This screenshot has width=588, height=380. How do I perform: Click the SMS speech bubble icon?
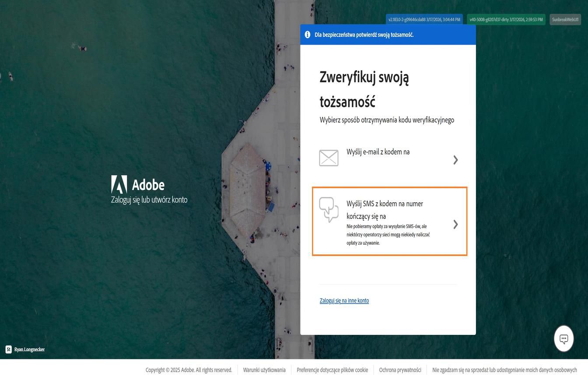pyautogui.click(x=329, y=210)
